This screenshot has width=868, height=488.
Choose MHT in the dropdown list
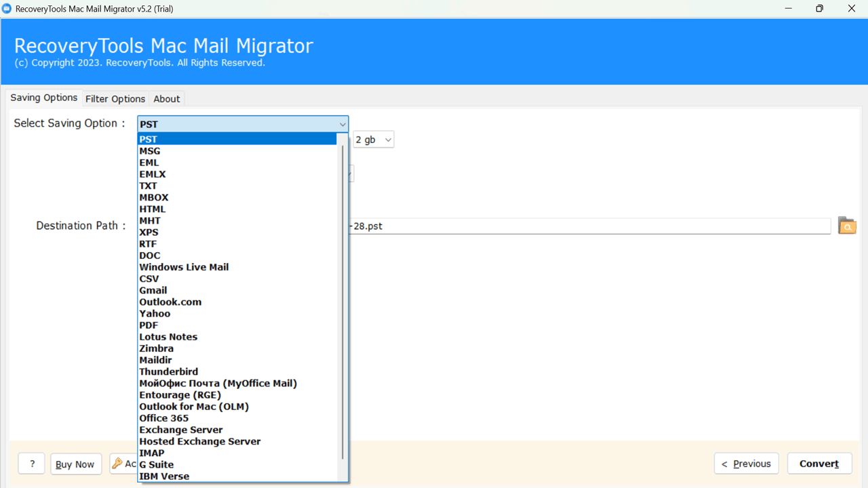pos(237,220)
